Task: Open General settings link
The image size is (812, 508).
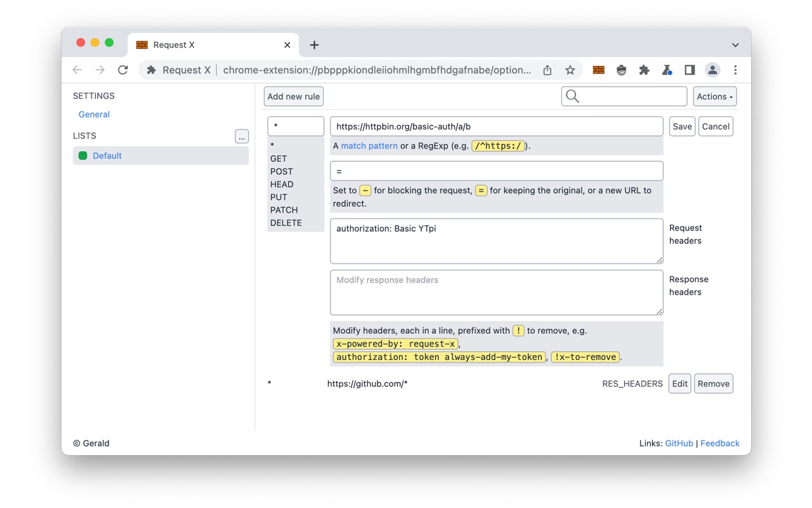Action: coord(94,114)
